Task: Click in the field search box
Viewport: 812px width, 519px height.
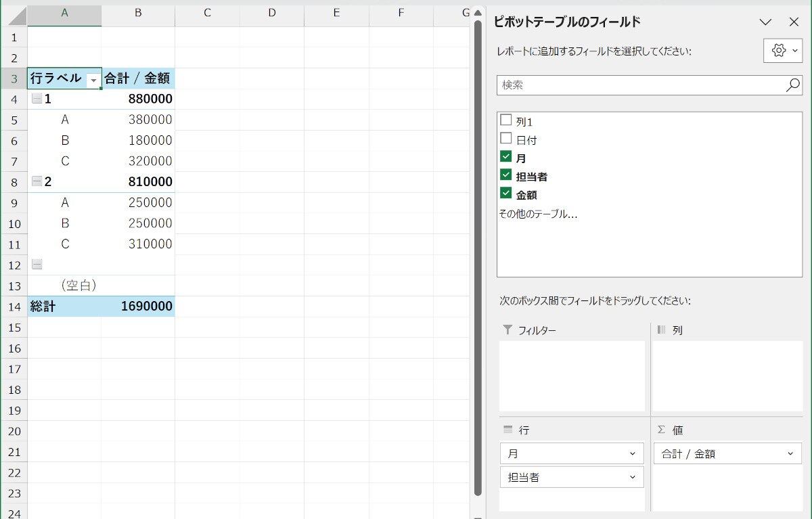Action: [x=639, y=85]
